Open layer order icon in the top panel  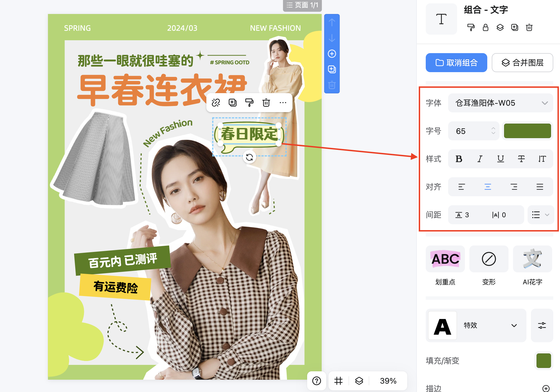pos(500,27)
